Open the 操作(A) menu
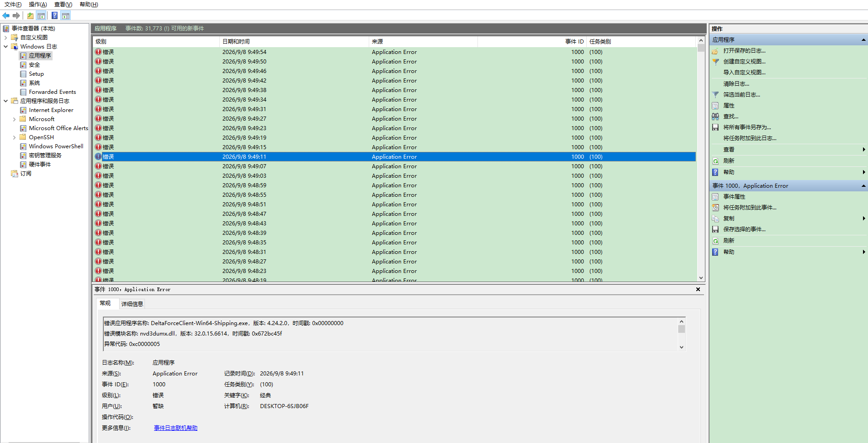The image size is (868, 443). (38, 5)
